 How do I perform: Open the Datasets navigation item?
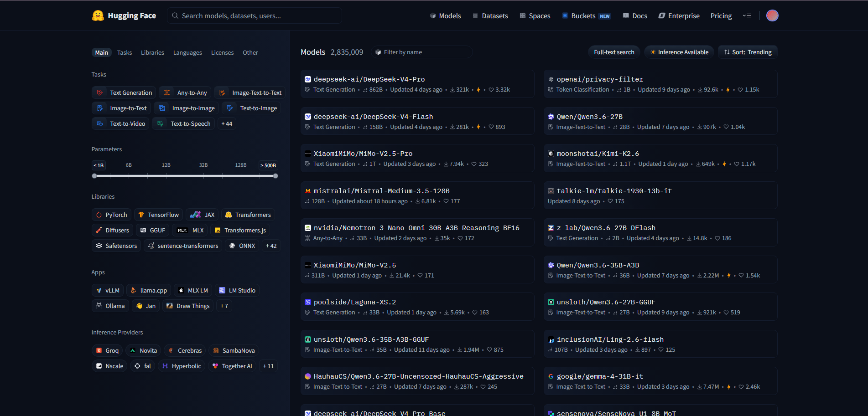pos(490,15)
